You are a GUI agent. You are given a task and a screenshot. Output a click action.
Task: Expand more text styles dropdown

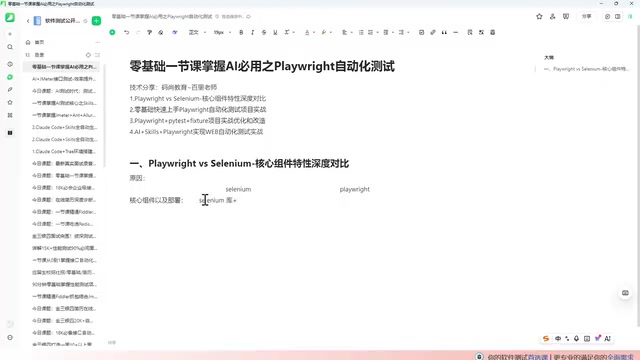(289, 32)
